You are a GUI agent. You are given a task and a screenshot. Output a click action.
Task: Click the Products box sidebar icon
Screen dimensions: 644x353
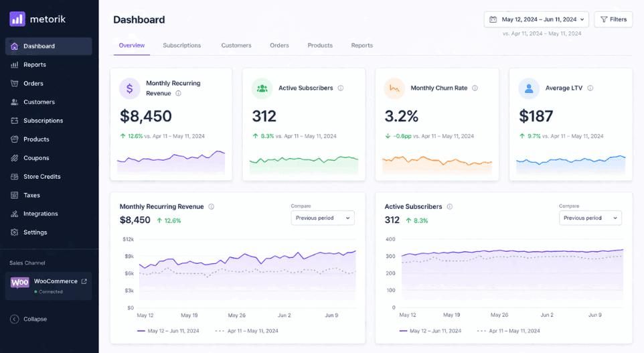14,139
